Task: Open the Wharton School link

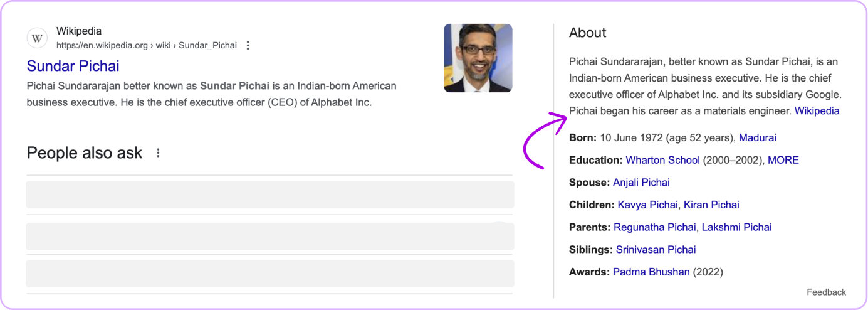Action: (x=662, y=160)
